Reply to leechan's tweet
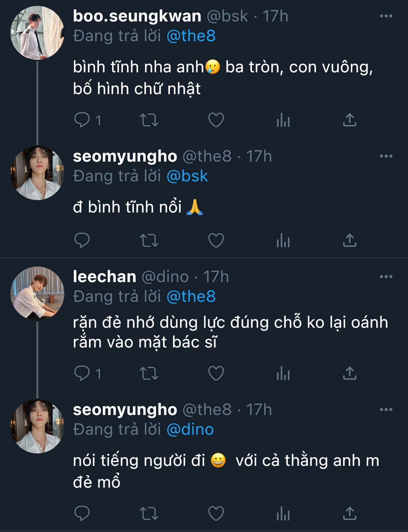Screen dimensions: 408x532 [x=82, y=373]
